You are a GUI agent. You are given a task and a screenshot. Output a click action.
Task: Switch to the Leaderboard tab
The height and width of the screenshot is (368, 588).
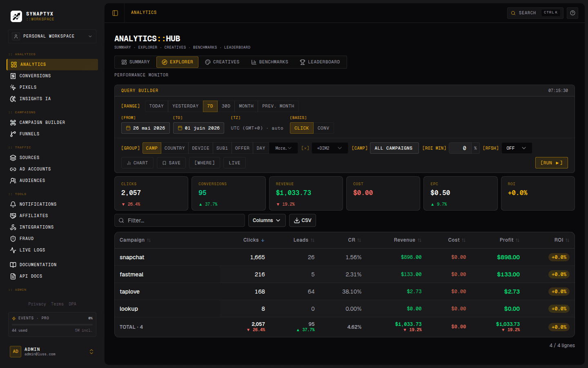tap(320, 62)
